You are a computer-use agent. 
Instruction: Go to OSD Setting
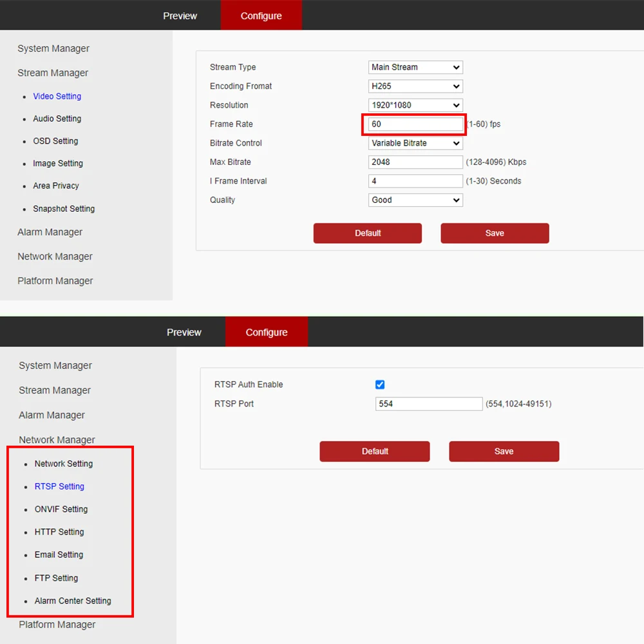(x=55, y=141)
